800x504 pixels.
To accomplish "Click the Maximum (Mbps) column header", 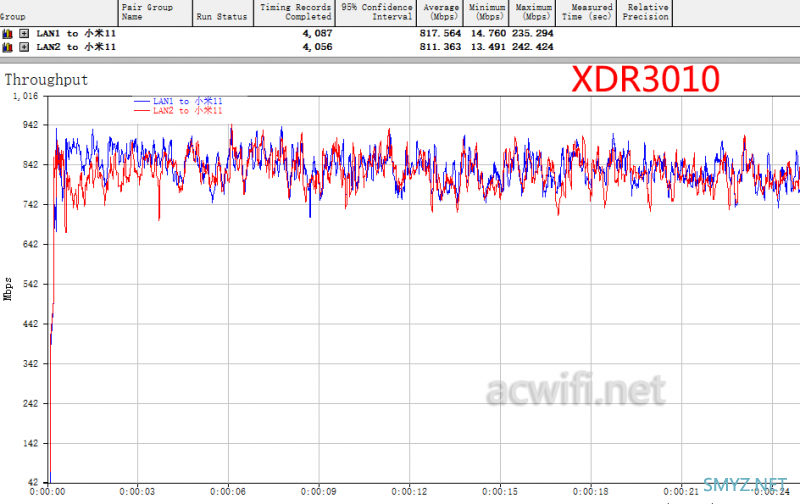I will click(532, 13).
